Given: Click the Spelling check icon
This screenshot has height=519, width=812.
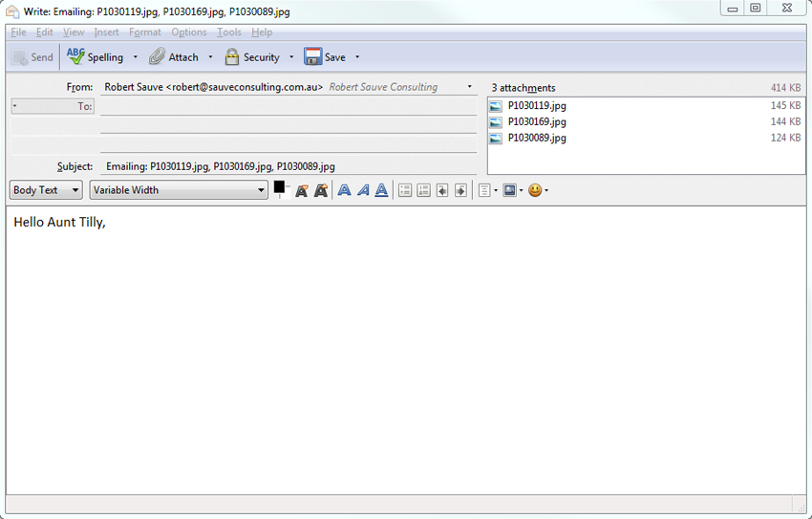Looking at the screenshot, I should tap(75, 57).
